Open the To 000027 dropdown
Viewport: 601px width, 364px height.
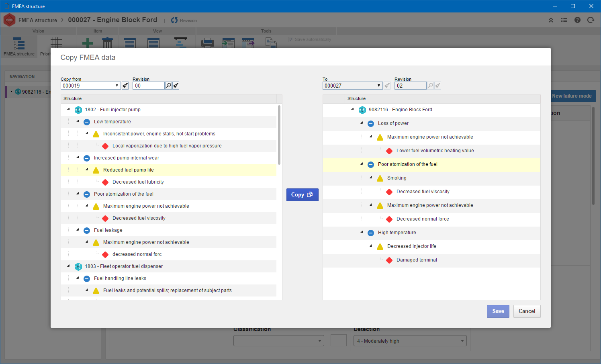coord(379,86)
